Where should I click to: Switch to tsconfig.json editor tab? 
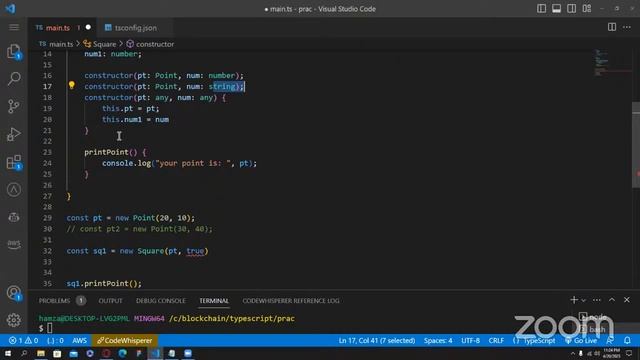click(136, 28)
